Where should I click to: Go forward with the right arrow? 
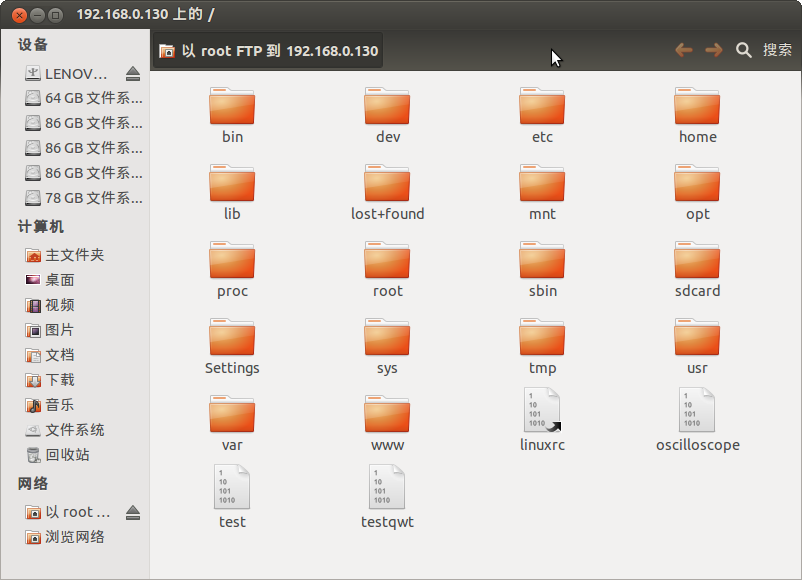click(x=714, y=50)
